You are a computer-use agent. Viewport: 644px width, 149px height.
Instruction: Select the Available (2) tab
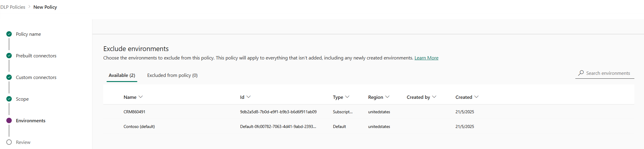tap(122, 75)
